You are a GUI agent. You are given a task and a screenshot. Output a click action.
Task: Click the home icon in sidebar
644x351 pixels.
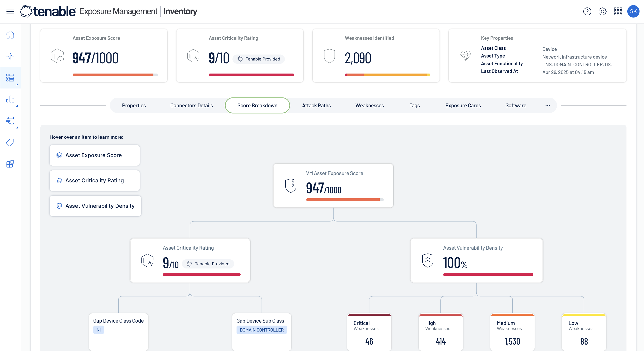[10, 35]
